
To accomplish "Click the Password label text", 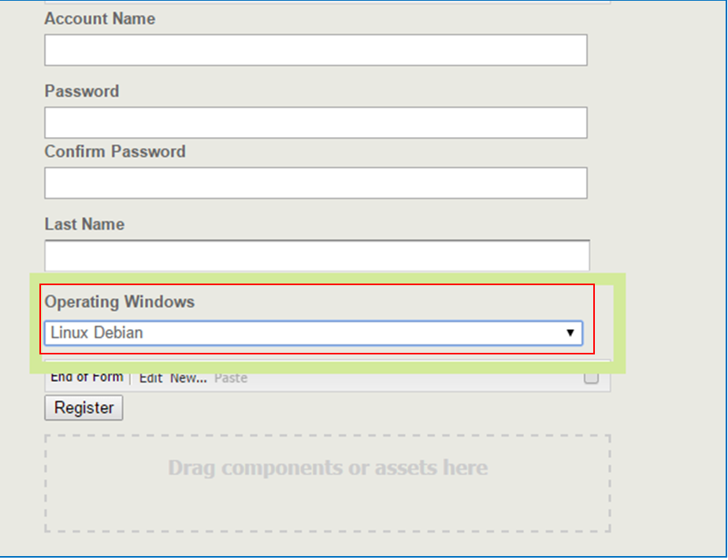I will tap(81, 91).
